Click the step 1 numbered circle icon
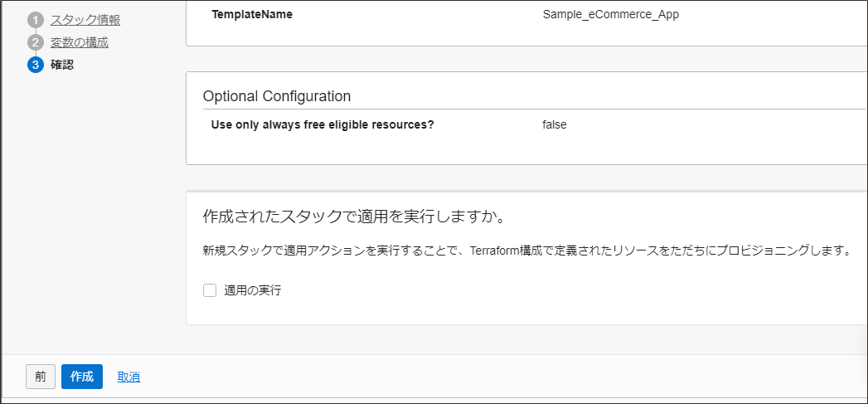This screenshot has width=868, height=404. point(36,20)
